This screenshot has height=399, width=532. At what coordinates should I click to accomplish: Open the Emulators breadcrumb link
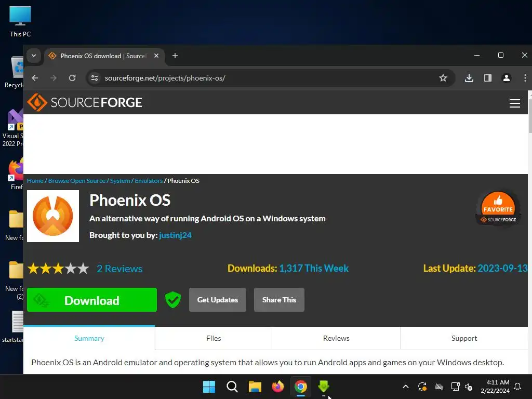coord(149,181)
